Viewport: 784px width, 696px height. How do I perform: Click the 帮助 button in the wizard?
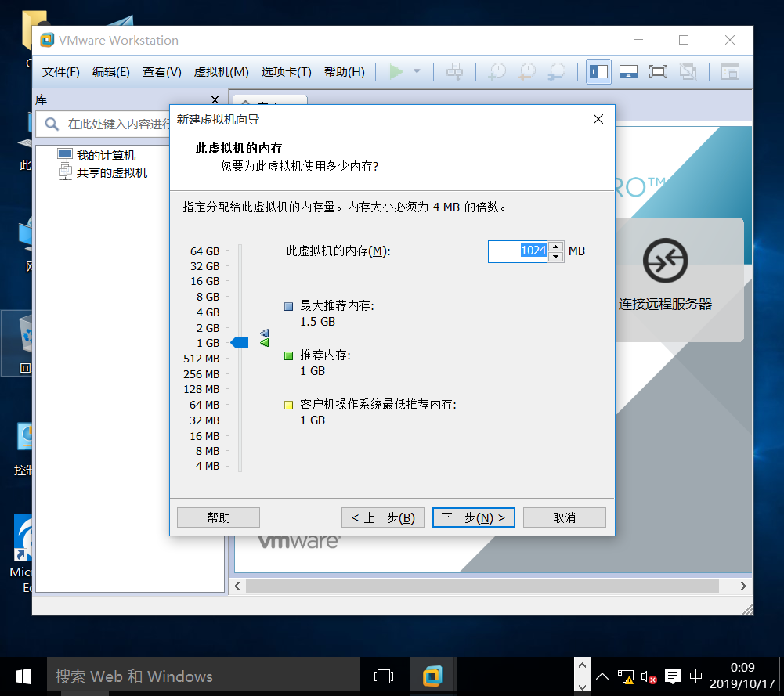(x=219, y=517)
